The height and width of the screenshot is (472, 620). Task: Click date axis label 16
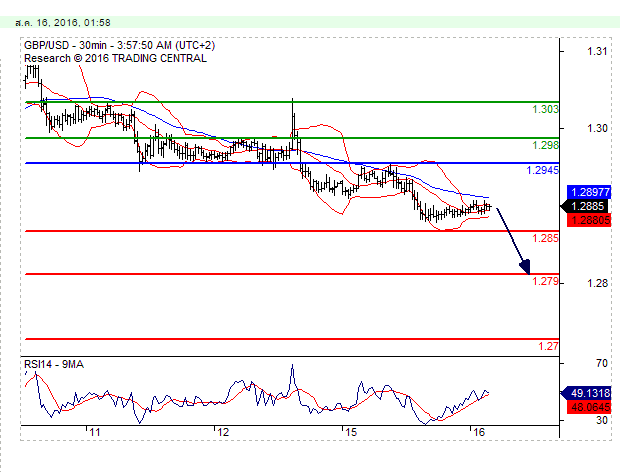click(x=479, y=432)
